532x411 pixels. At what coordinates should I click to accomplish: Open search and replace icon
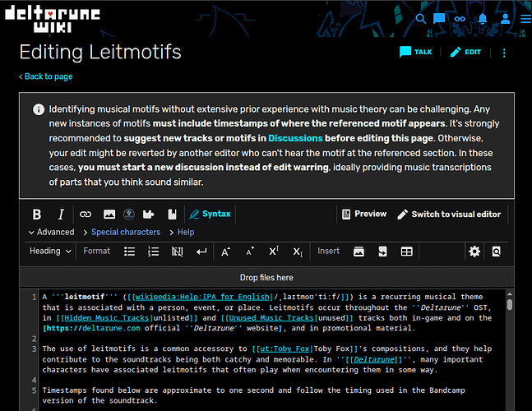(x=496, y=252)
